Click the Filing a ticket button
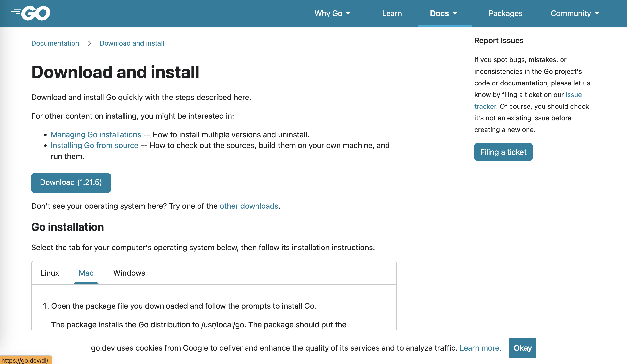 point(503,152)
